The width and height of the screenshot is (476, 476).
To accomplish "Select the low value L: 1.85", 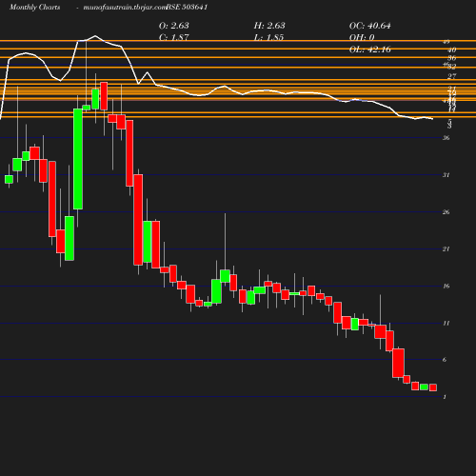I will (268, 37).
